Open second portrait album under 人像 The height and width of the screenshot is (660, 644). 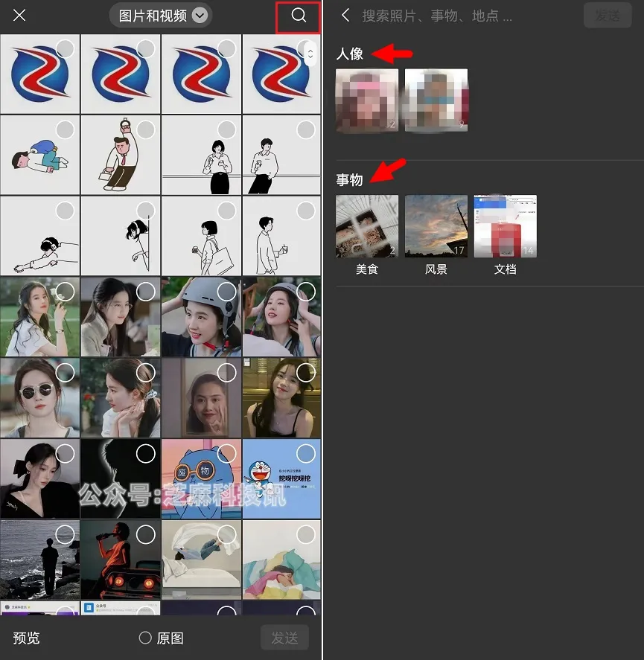[x=436, y=100]
